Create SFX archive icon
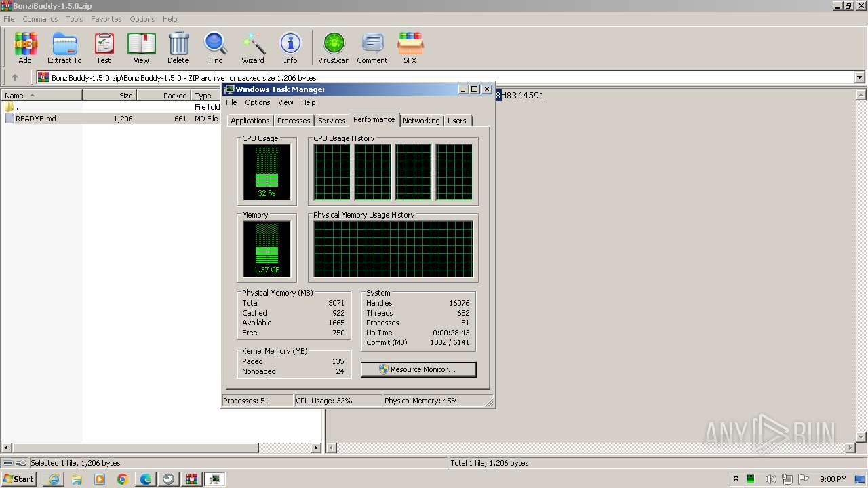This screenshot has height=488, width=868. pyautogui.click(x=410, y=47)
